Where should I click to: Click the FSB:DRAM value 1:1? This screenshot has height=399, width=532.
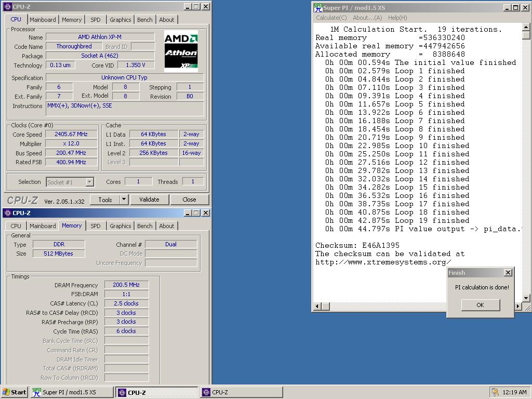coord(126,294)
